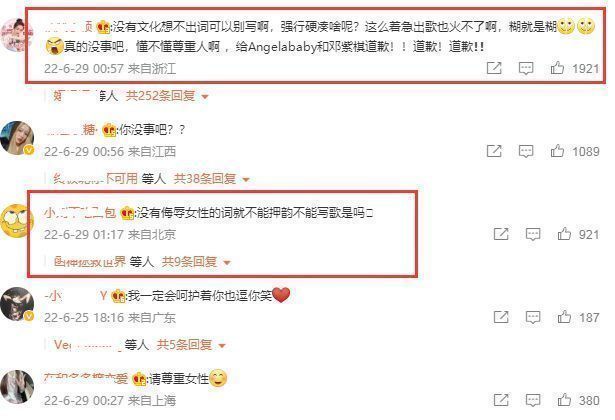Like the Guangdong comment with 187 likes

click(564, 317)
